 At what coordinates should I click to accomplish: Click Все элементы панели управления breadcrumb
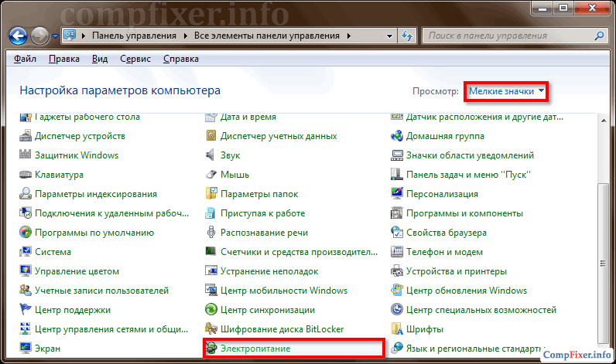[x=267, y=36]
